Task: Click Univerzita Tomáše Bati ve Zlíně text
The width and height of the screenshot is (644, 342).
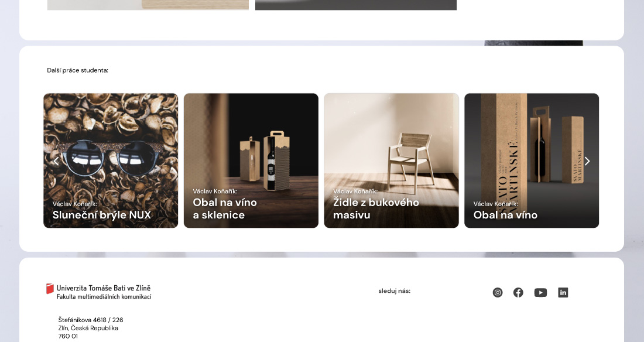Action: (104, 288)
